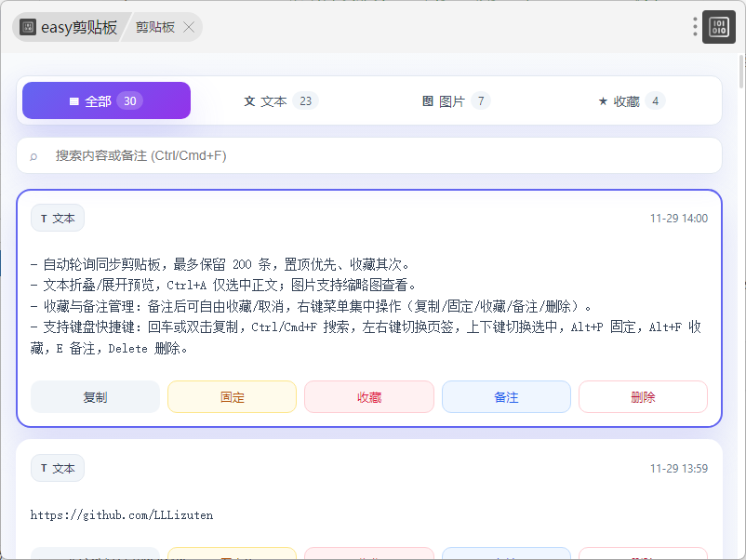Click the search magnifier icon
Viewport: 746px width, 560px height.
tap(33, 156)
